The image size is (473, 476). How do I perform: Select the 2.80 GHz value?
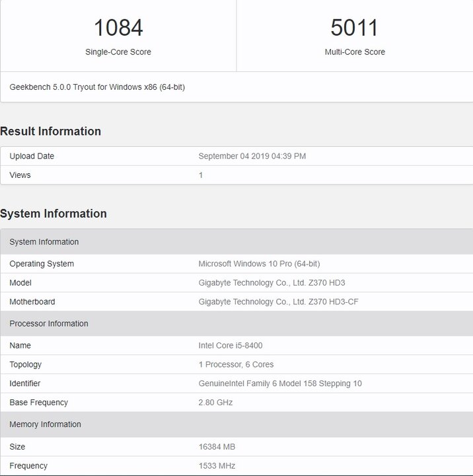point(215,403)
